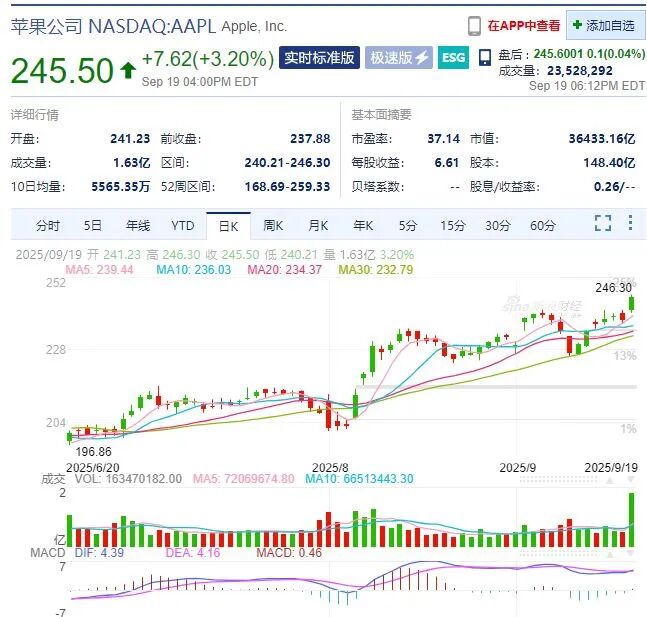Click the 2025/9/19 date axis label
Image resolution: width=647 pixels, height=617 pixels.
(611, 468)
